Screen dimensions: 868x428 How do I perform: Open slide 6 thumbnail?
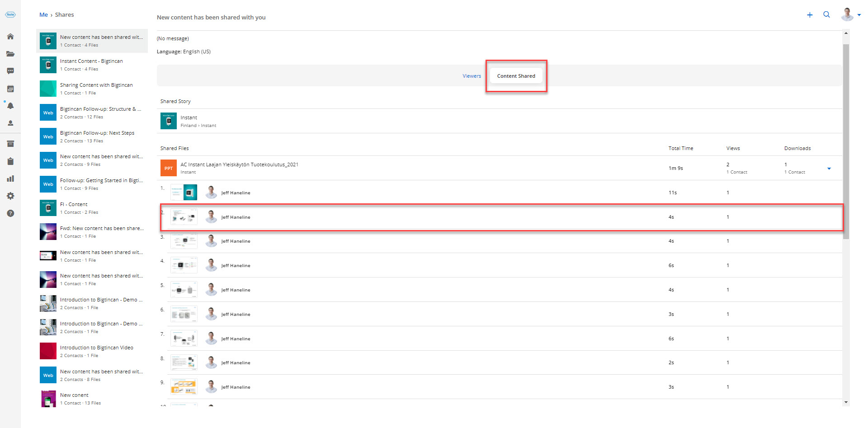[x=184, y=314]
